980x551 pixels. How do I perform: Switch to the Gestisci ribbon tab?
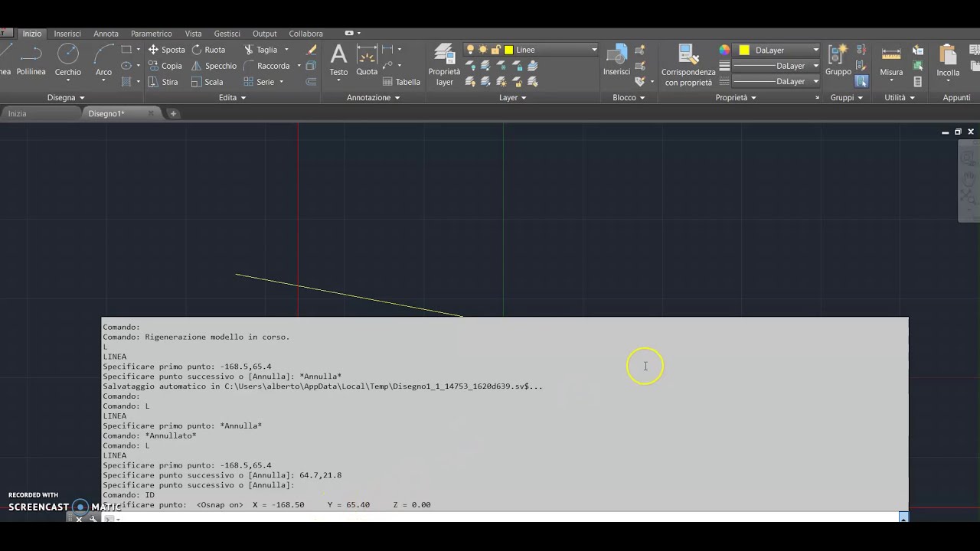(227, 34)
